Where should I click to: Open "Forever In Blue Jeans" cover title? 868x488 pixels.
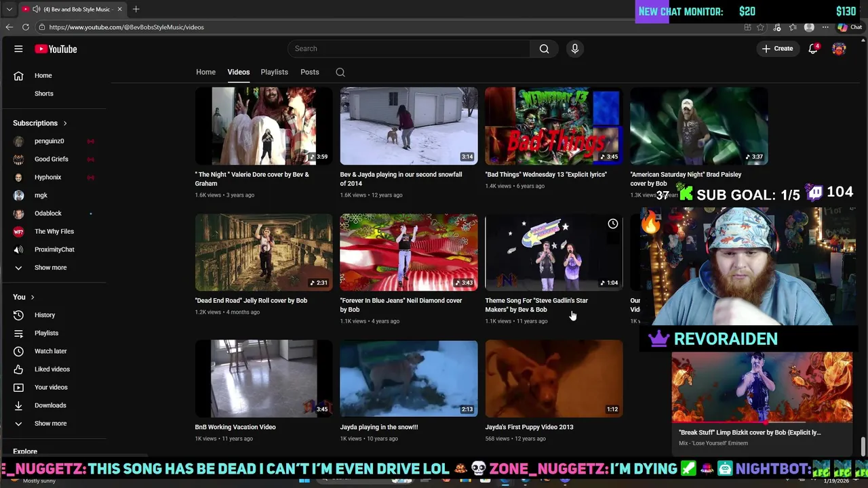[401, 305]
